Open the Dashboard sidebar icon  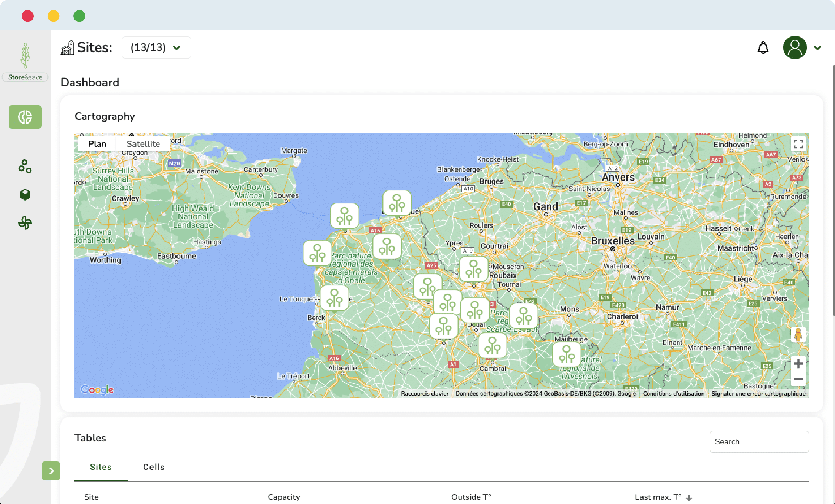point(25,117)
